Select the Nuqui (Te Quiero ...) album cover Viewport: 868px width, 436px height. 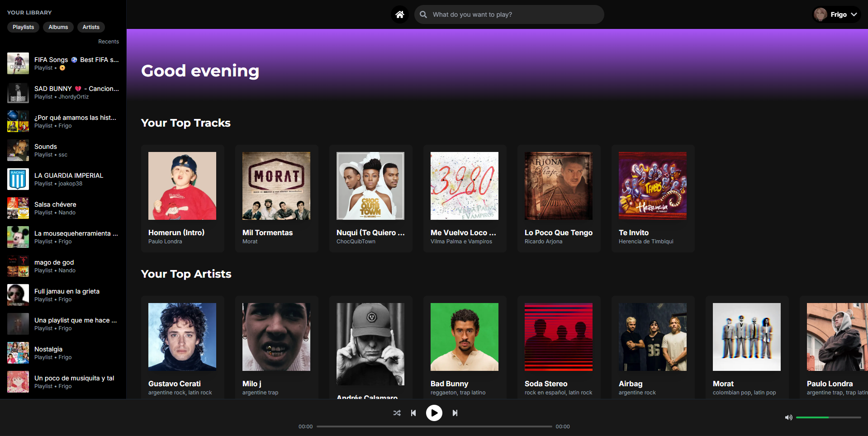[370, 186]
